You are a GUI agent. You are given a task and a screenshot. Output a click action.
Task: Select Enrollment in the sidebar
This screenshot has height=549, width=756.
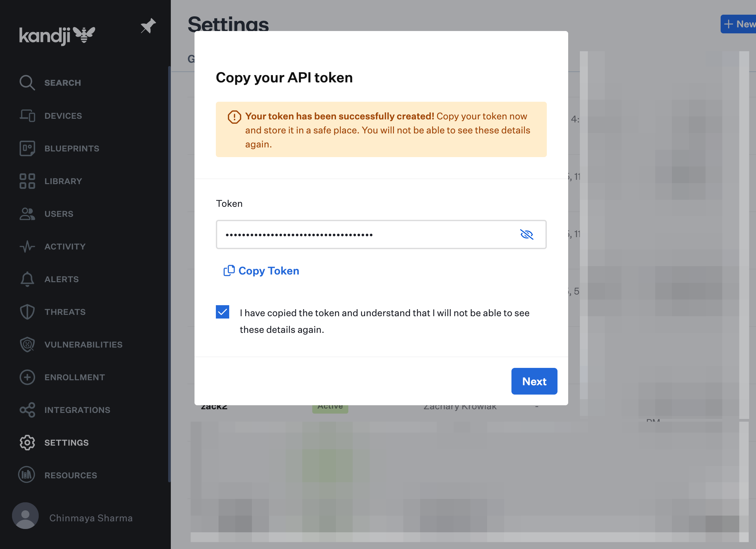[74, 377]
